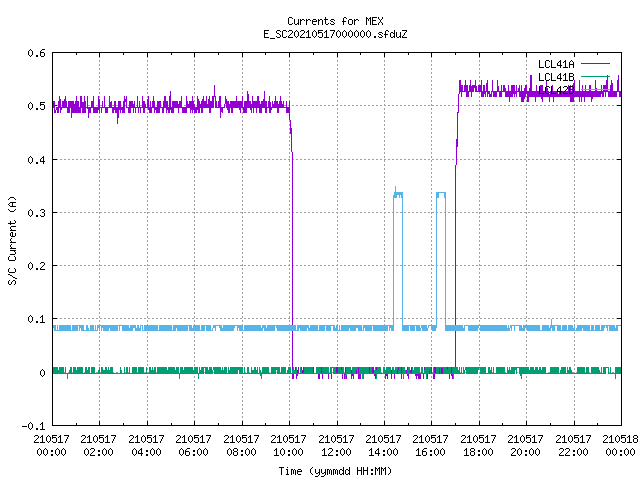Click the 210517 04:00 x-axis tick label
This screenshot has width=640, height=480.
146,445
